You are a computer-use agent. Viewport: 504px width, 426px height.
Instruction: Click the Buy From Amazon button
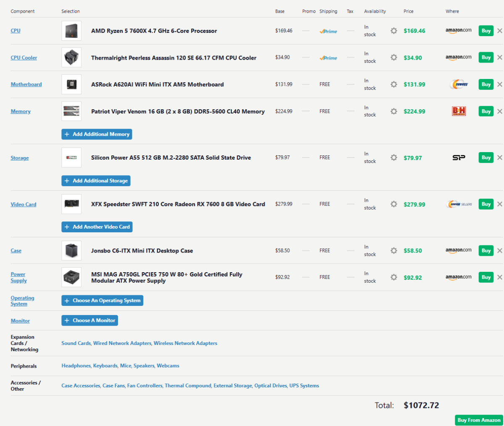[479, 420]
